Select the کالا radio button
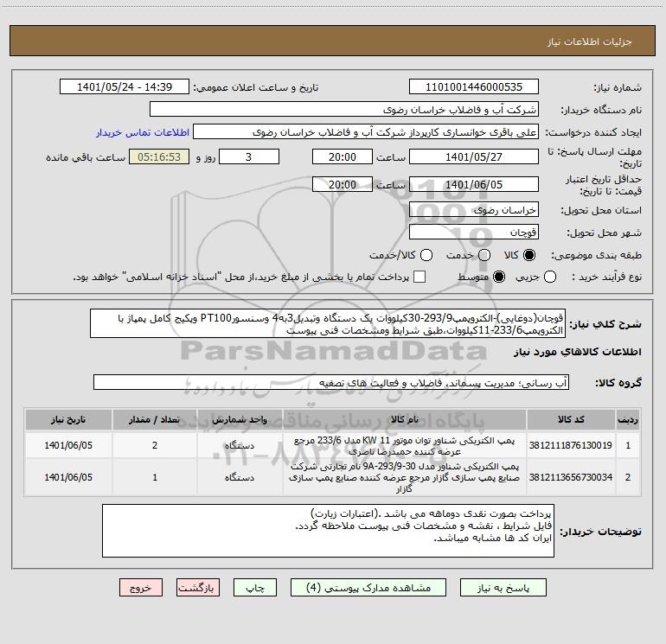Screen dimensions: 666x644 (x=529, y=255)
